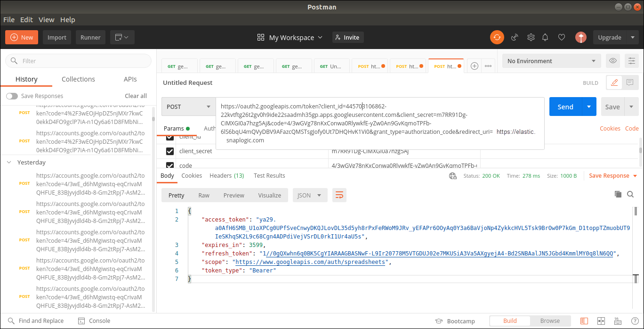
Task: Collapse the Yesterday history group
Action: pyautogui.click(x=9, y=162)
